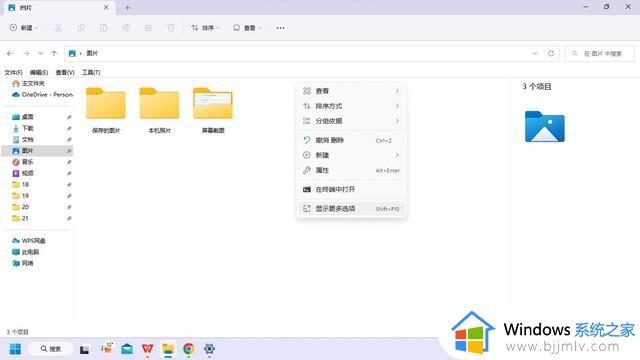Unpin 桌面 using its pin icon

[x=69, y=117]
